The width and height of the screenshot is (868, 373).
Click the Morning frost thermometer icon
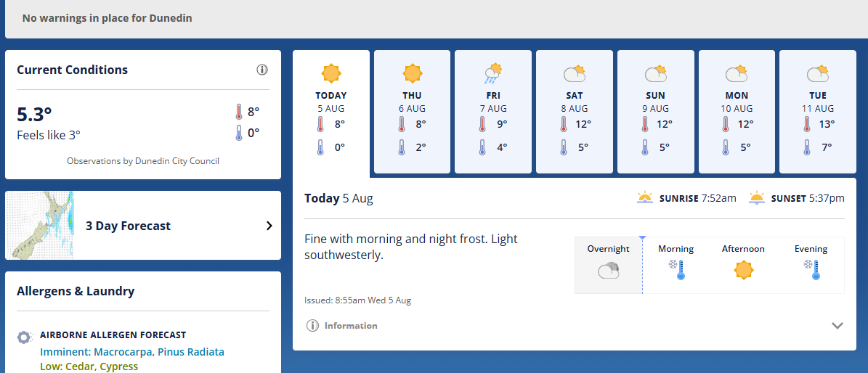(676, 269)
